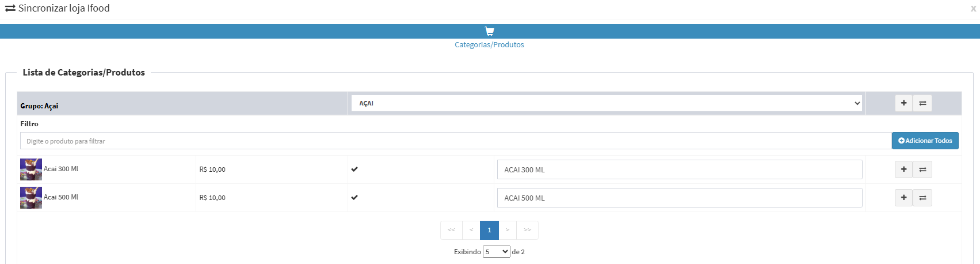
Task: Go to page 1 in pagination
Action: click(489, 230)
